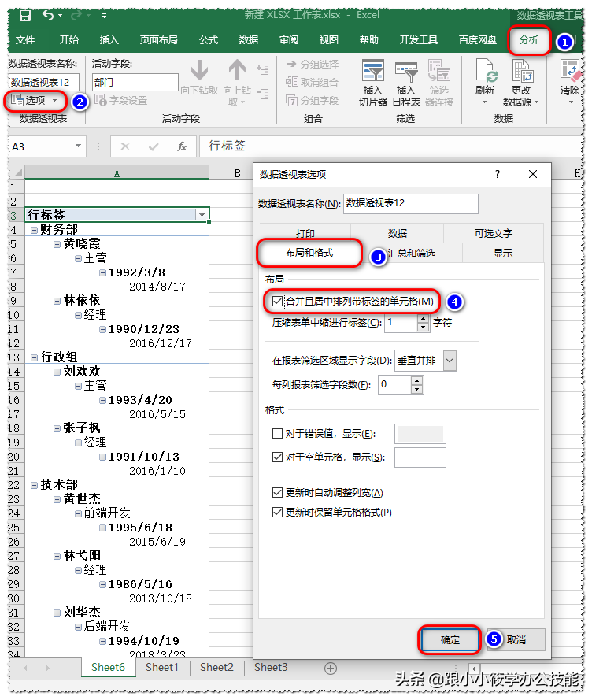Click the 确定 button
The width and height of the screenshot is (592, 700).
(x=450, y=640)
